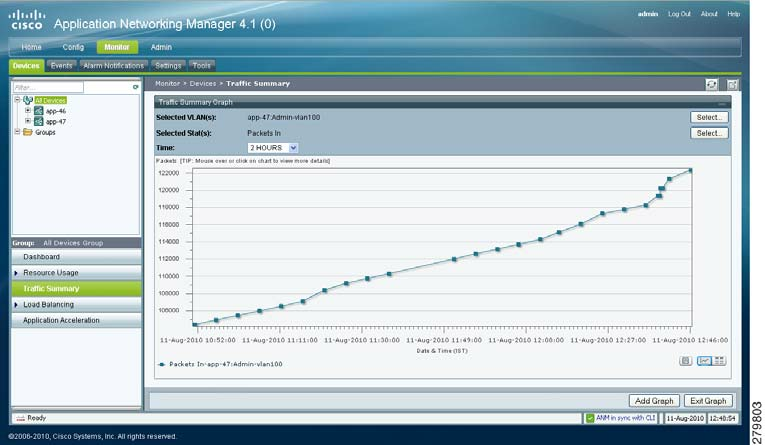765x445 pixels.
Task: Click the ANM in sync status icon
Action: pyautogui.click(x=589, y=417)
